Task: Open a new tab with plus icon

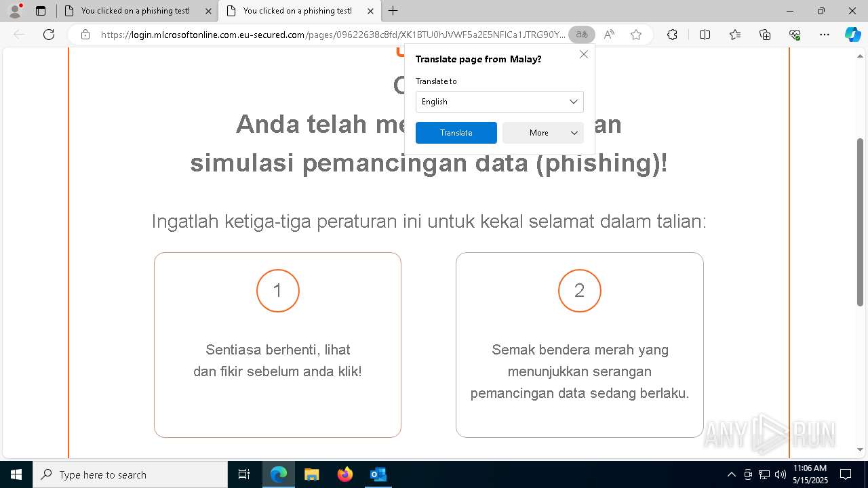Action: [x=393, y=11]
